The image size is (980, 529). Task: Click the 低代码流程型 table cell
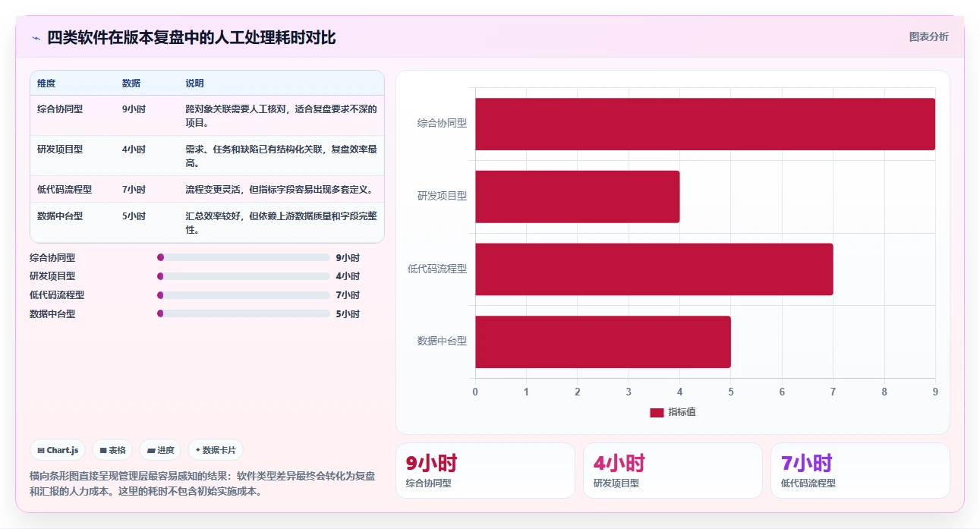(x=65, y=190)
